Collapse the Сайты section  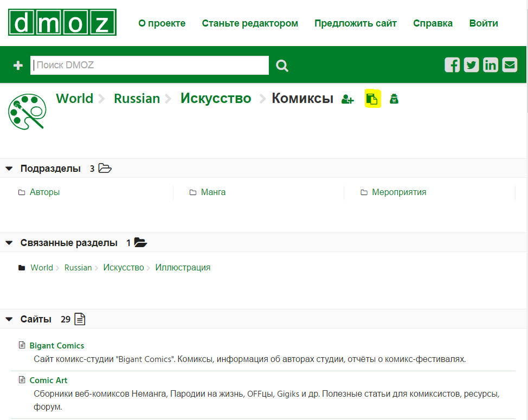click(x=9, y=319)
